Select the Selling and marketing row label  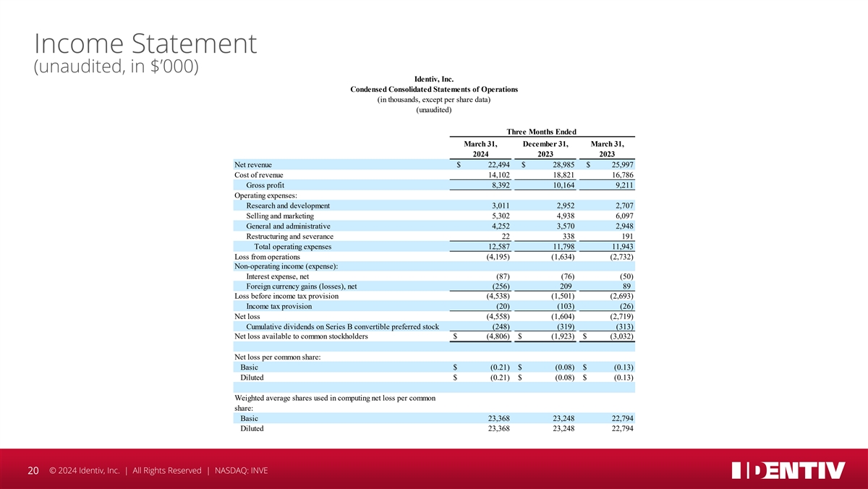(x=280, y=216)
